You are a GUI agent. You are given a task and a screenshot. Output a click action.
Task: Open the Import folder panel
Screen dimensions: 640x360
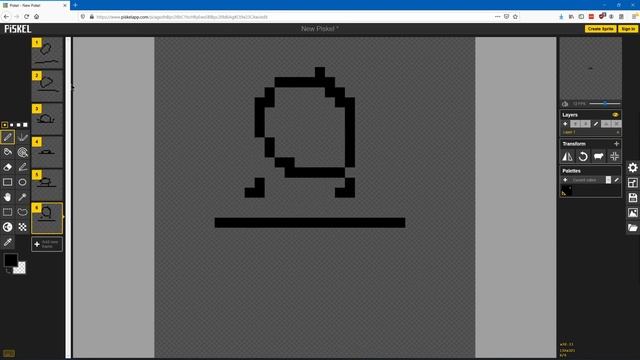point(633,228)
